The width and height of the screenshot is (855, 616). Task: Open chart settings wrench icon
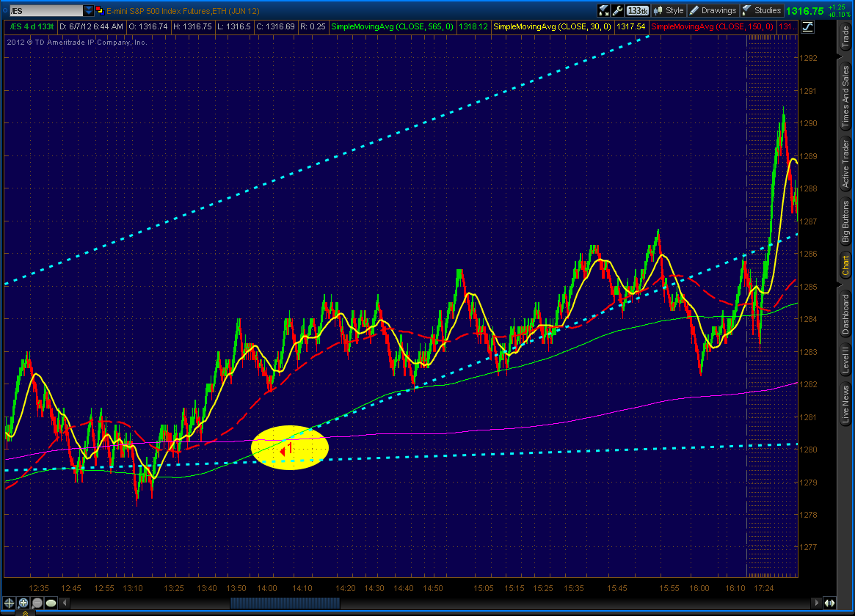coord(617,10)
